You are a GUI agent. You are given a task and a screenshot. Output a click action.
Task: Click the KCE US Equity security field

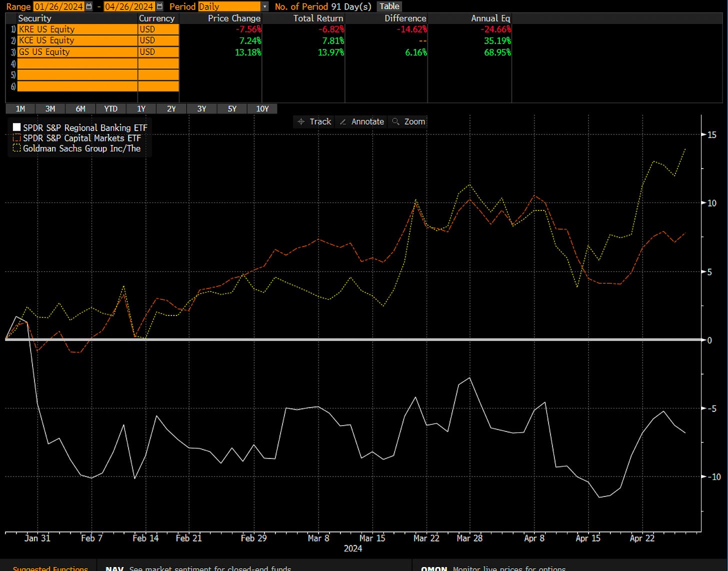pyautogui.click(x=77, y=40)
